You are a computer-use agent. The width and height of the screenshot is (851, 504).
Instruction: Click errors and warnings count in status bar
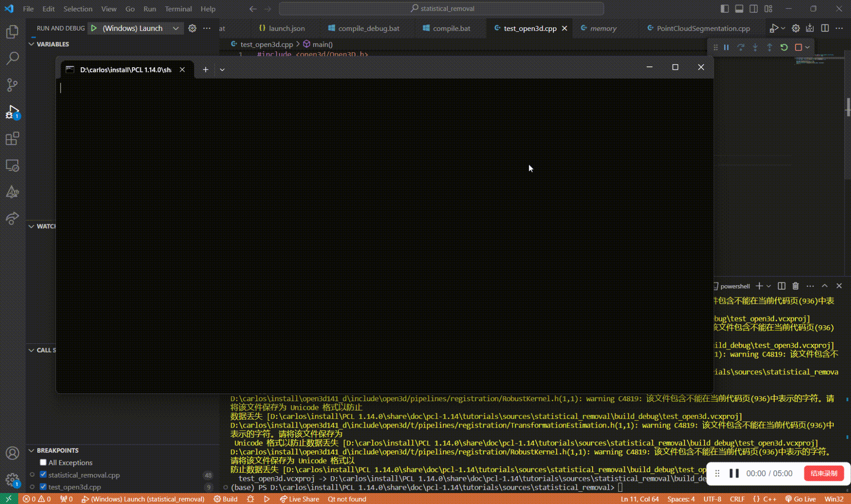click(x=36, y=499)
